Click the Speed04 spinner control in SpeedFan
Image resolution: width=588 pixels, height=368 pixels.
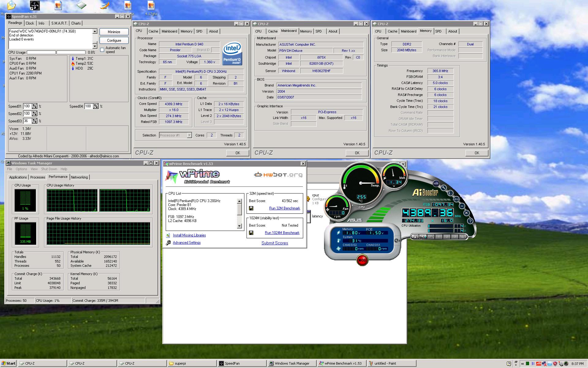click(x=96, y=106)
